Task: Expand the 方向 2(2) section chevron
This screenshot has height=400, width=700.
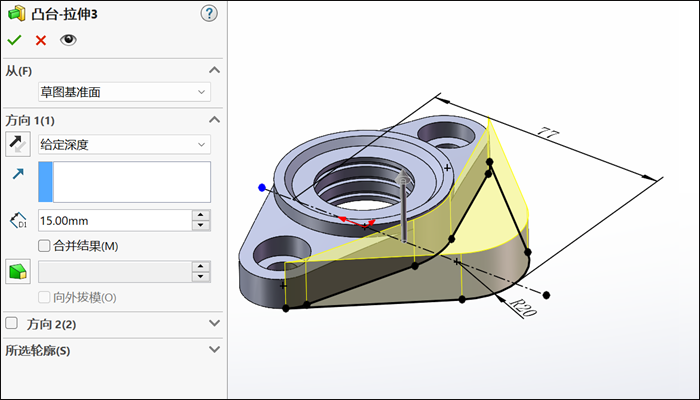Action: point(215,323)
